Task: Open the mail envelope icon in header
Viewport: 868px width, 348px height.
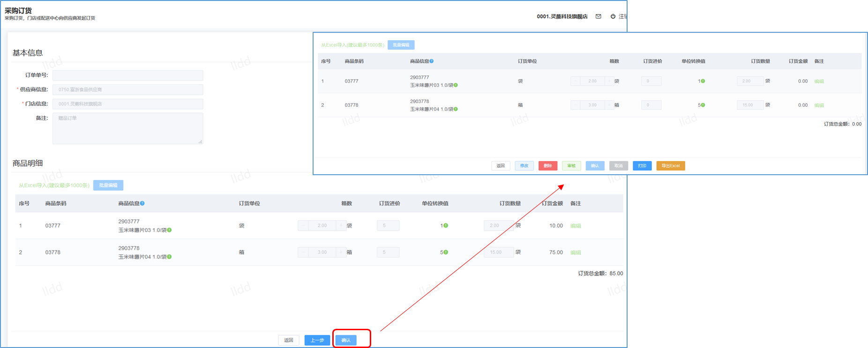Action: [599, 16]
